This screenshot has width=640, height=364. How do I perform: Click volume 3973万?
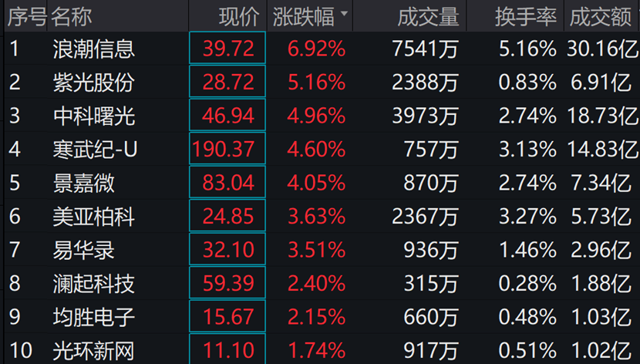click(425, 116)
